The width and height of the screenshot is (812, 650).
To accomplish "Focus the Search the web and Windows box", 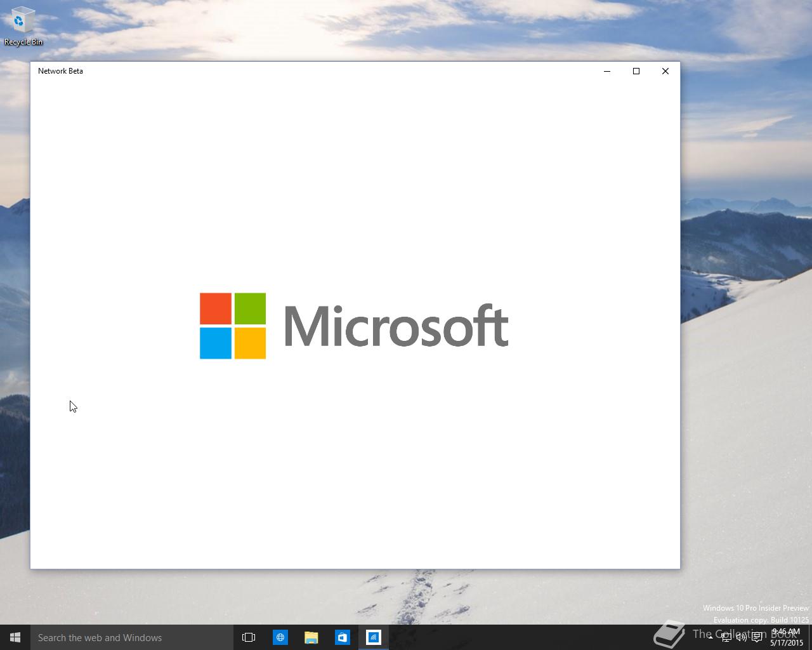I will point(132,637).
